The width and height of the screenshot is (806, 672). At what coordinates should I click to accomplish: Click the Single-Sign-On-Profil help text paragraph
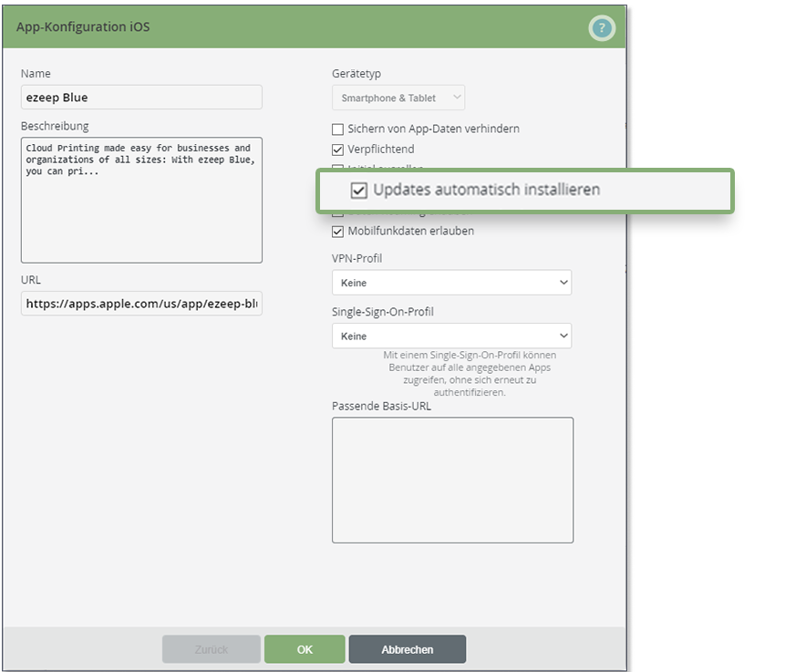click(x=470, y=373)
